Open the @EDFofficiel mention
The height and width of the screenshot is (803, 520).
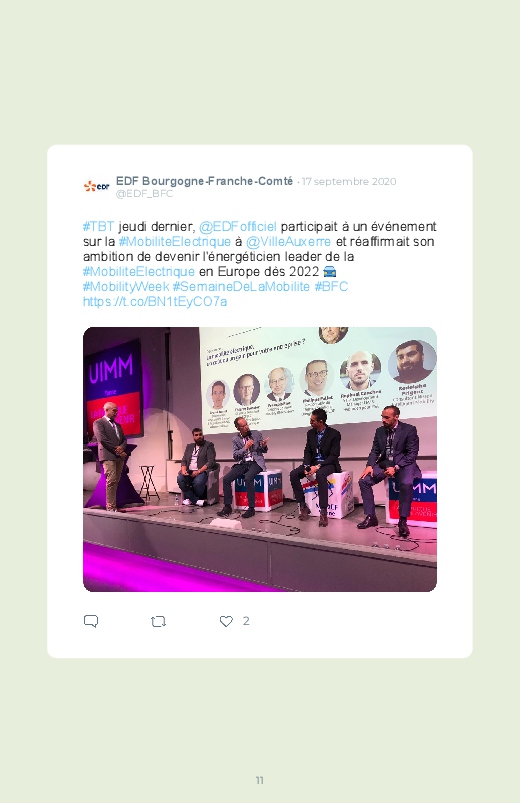click(238, 226)
